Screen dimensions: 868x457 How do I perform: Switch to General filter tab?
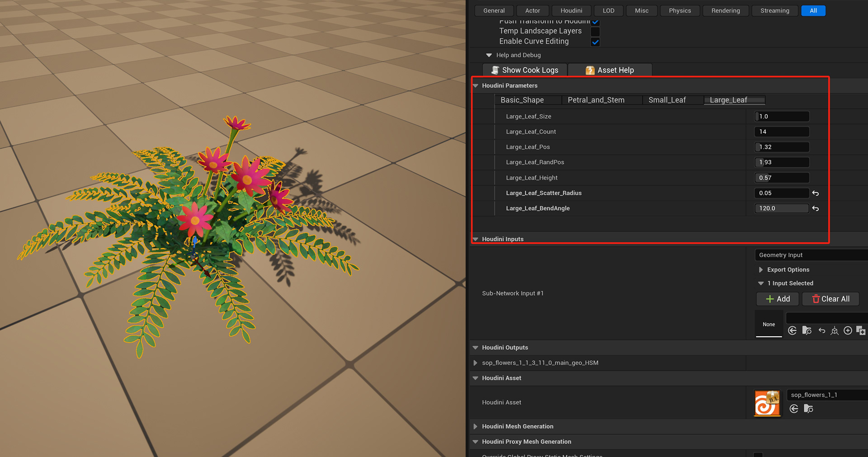pyautogui.click(x=494, y=10)
